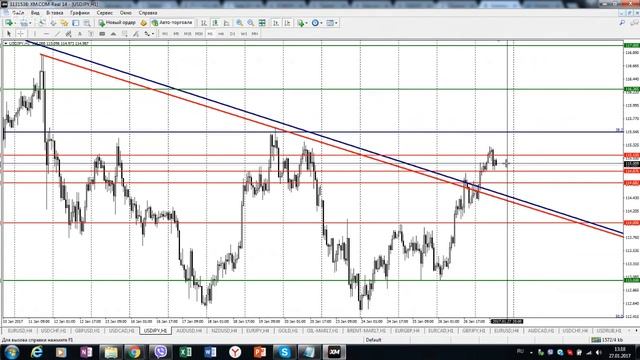The height and width of the screenshot is (360, 640).
Task: Toggle Auto-trading button
Action: [172, 23]
